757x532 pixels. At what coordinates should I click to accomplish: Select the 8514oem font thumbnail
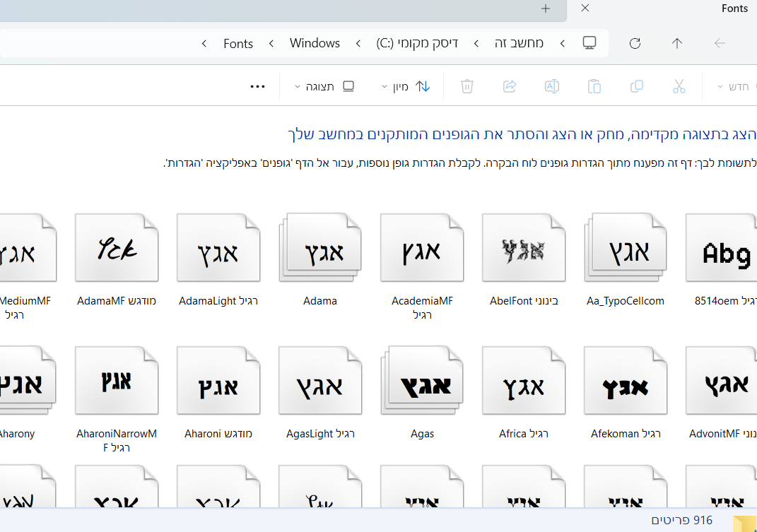click(x=721, y=248)
